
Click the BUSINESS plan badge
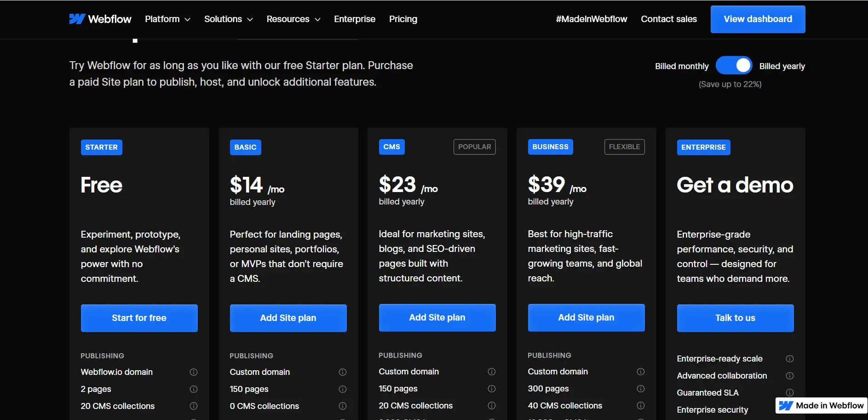point(551,147)
